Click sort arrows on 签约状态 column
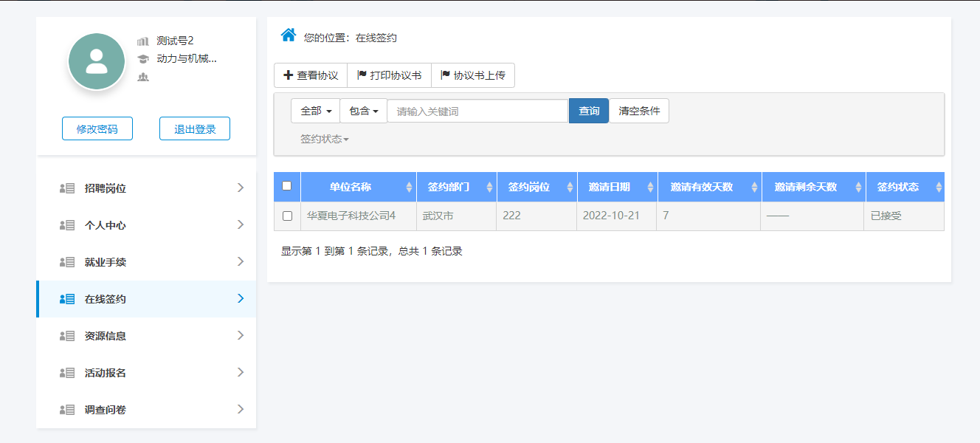The height and width of the screenshot is (443, 980). (938, 188)
